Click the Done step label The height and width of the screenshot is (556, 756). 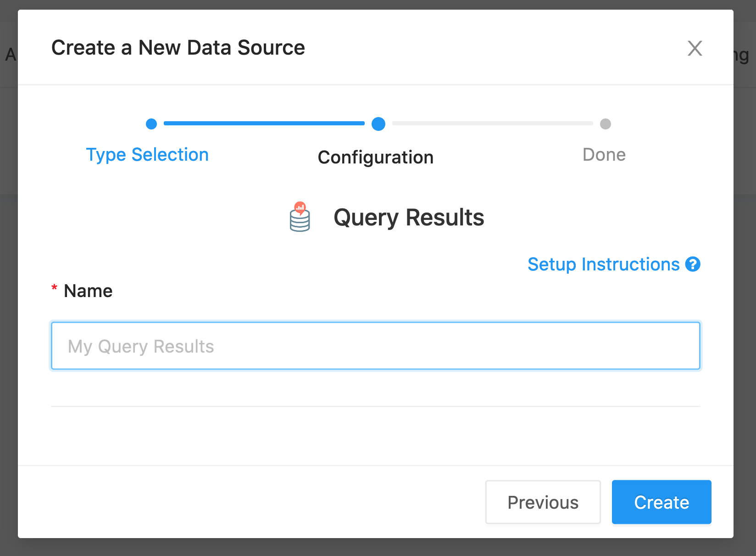[604, 155]
